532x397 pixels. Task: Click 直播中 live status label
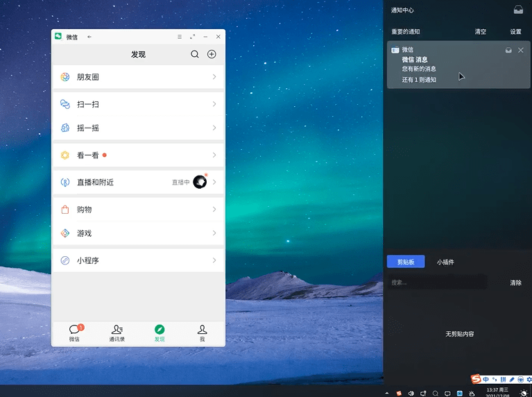[180, 183]
